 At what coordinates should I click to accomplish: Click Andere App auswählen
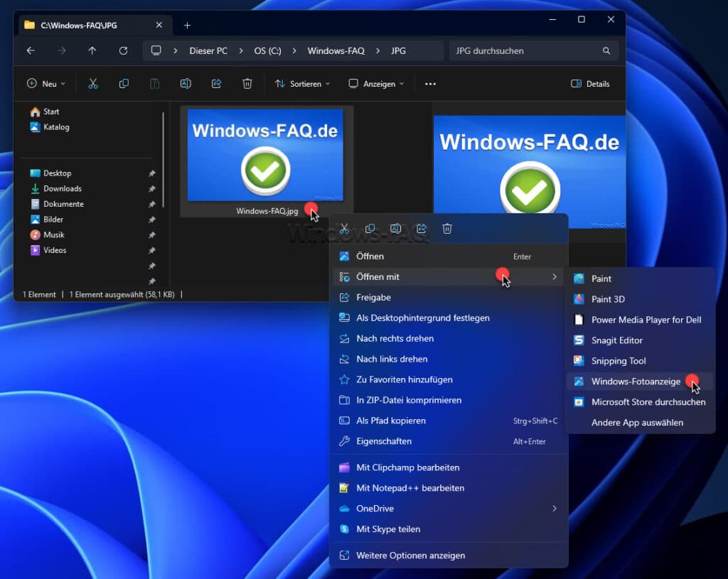[x=641, y=423]
